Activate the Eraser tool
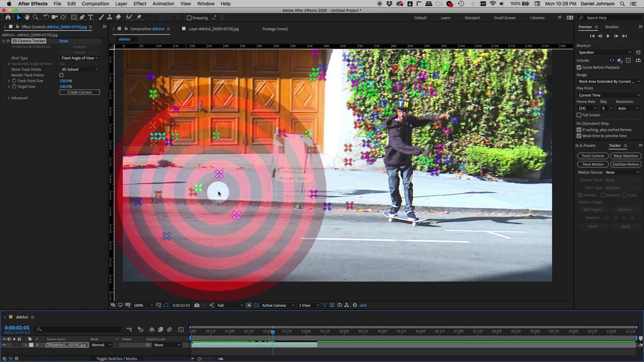 [x=118, y=18]
